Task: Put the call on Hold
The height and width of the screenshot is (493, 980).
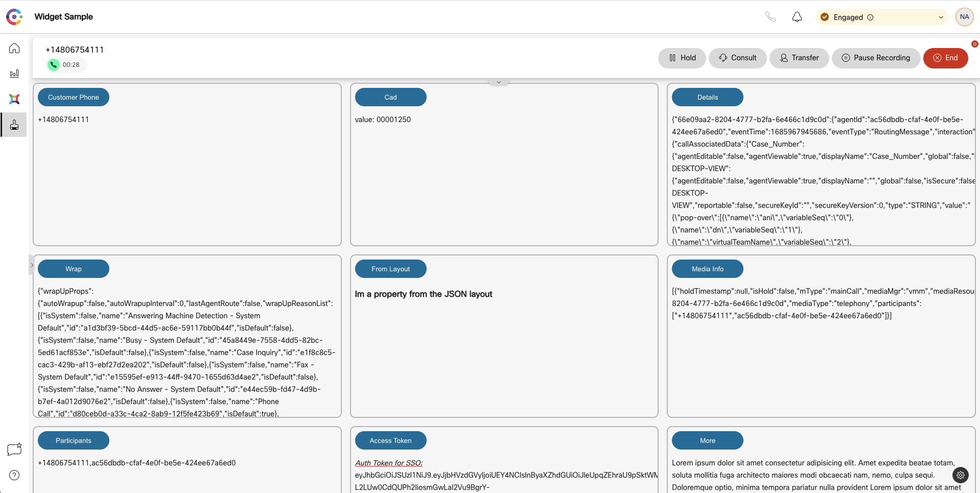Action: pos(682,58)
